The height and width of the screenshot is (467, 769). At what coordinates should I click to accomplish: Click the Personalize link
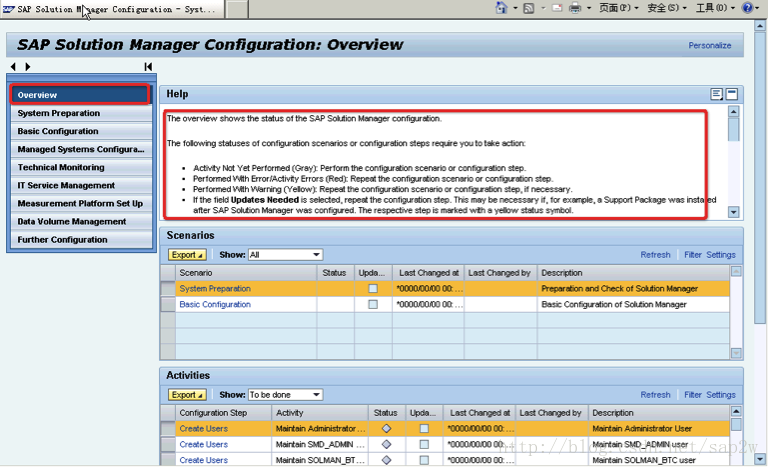[710, 45]
